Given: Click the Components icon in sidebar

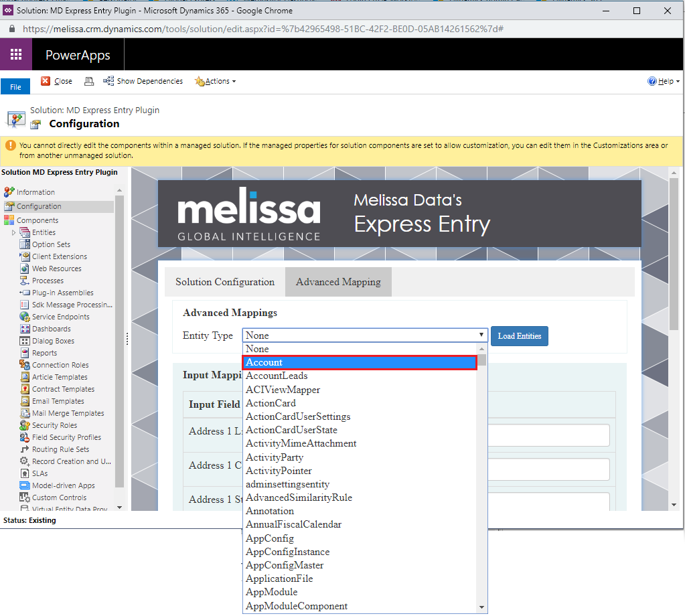Looking at the screenshot, I should click(9, 220).
